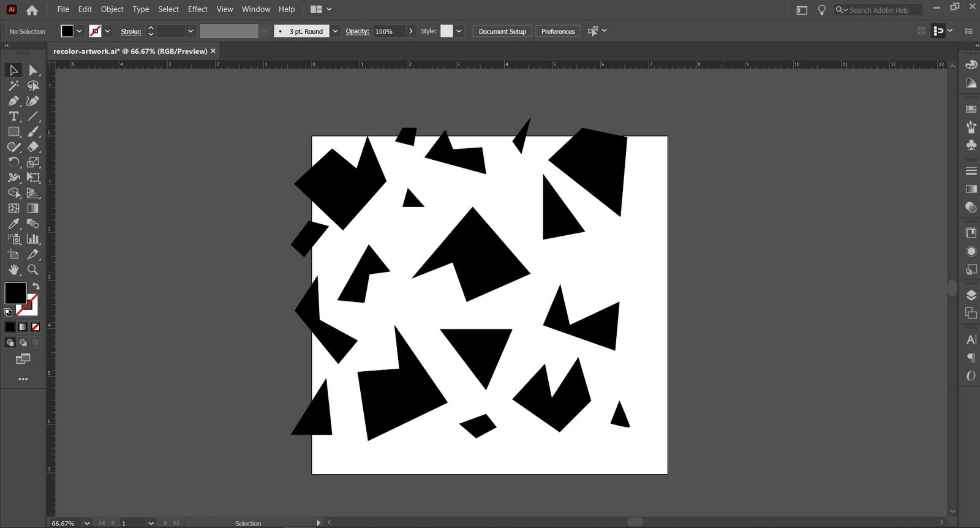Reset to default fill and stroke
The height and width of the screenshot is (528, 980).
(x=8, y=312)
